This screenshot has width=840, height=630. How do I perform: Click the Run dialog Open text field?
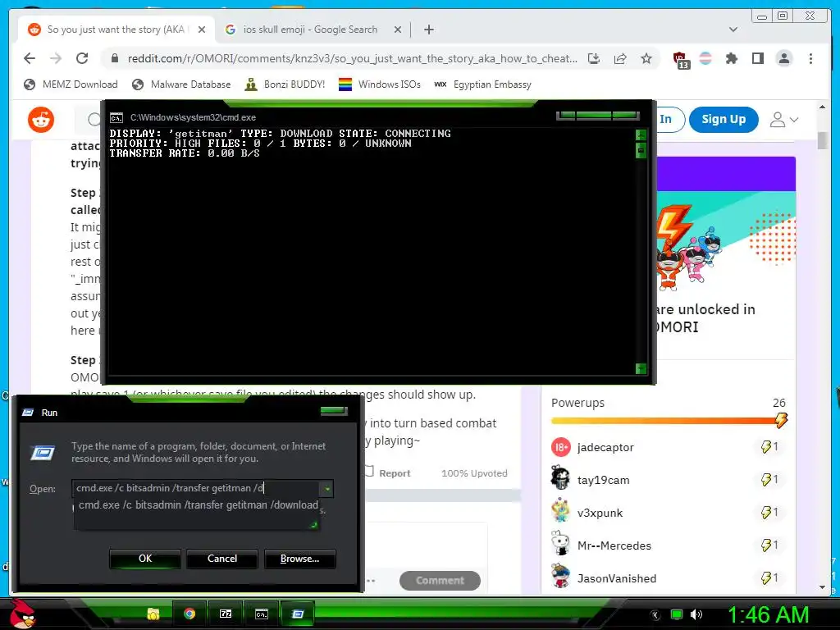click(x=196, y=488)
